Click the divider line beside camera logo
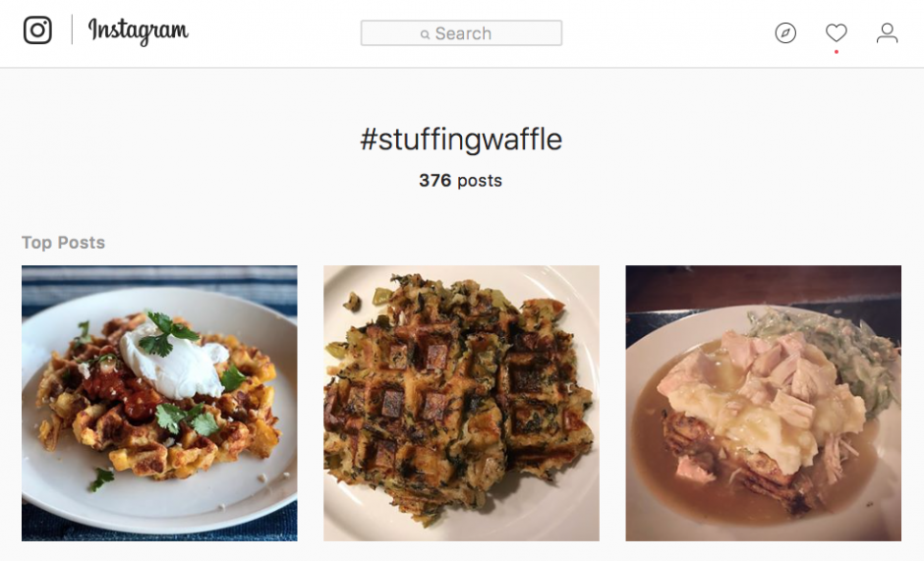924x561 pixels. 72,30
